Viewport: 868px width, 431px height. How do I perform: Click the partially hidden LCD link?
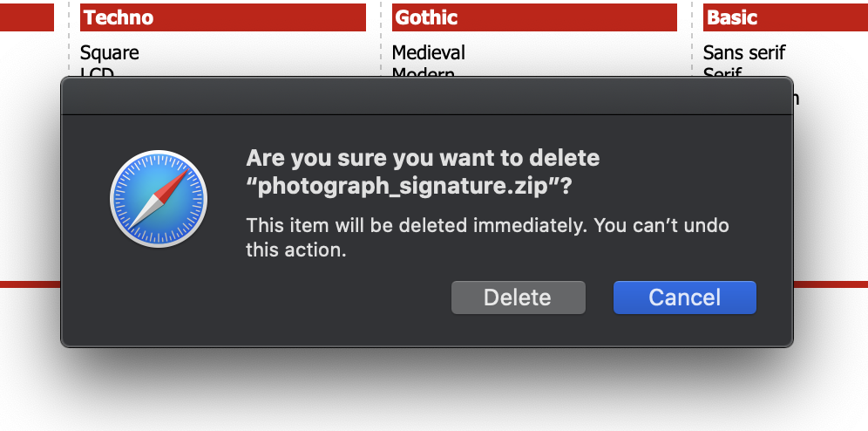coord(97,72)
